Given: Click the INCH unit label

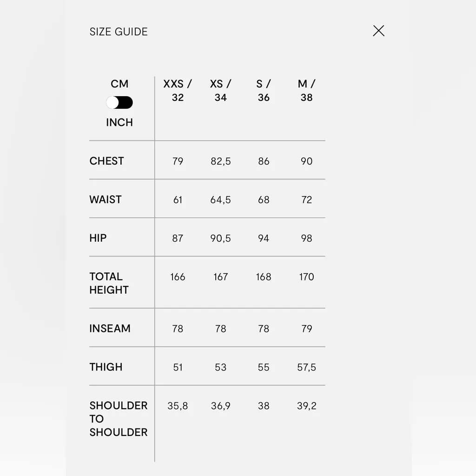Looking at the screenshot, I should click(119, 122).
